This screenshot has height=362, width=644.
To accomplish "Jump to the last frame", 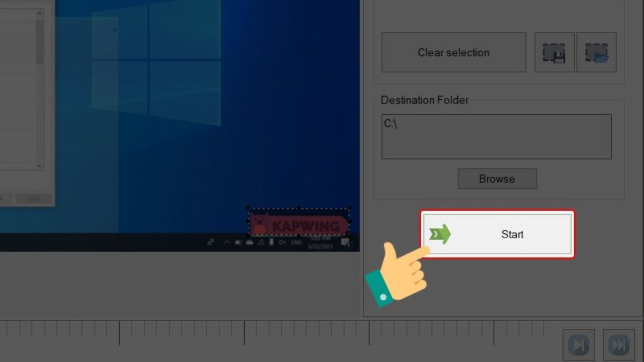I will pos(620,344).
